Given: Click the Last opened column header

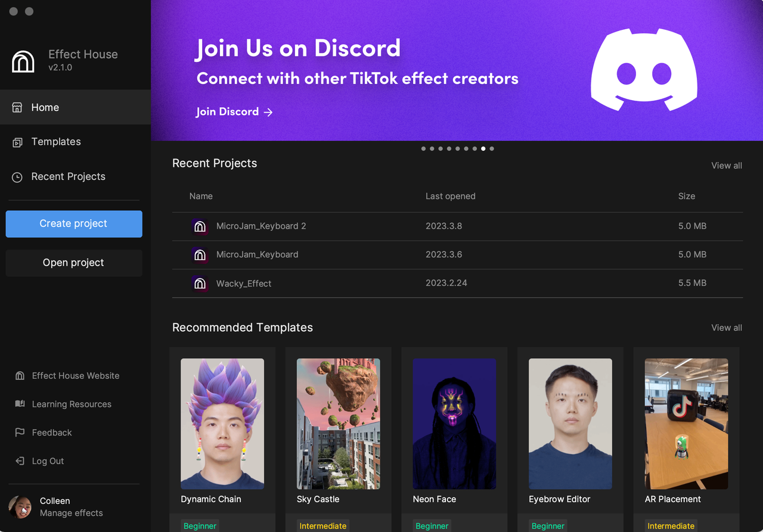Looking at the screenshot, I should tap(451, 196).
